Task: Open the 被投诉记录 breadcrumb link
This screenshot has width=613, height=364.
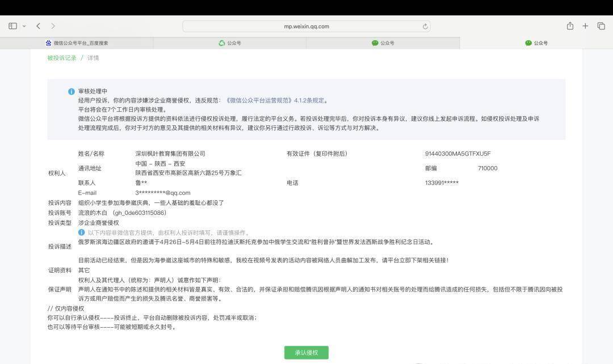Action: 62,58
